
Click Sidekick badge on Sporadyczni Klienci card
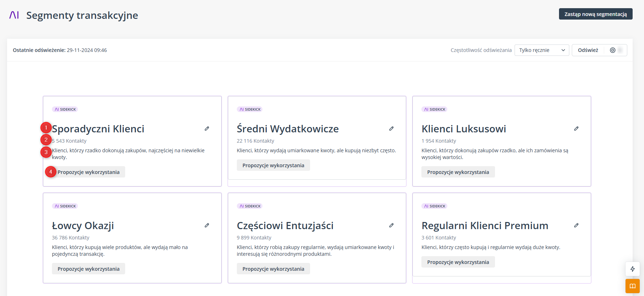65,109
